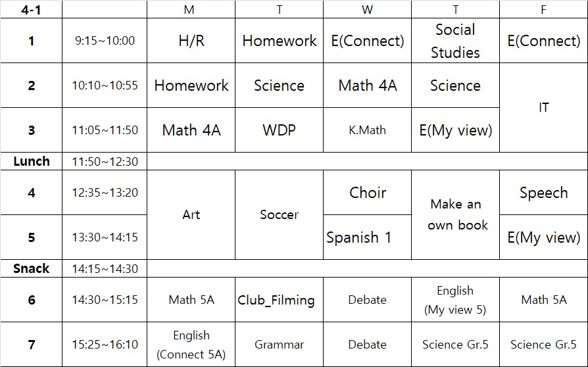Screen dimensions: 588x367
Task: Click the K.Math cell
Action: (367, 130)
